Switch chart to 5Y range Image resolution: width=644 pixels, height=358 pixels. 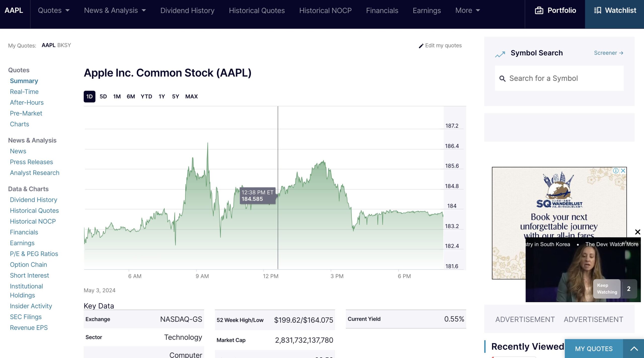point(175,96)
